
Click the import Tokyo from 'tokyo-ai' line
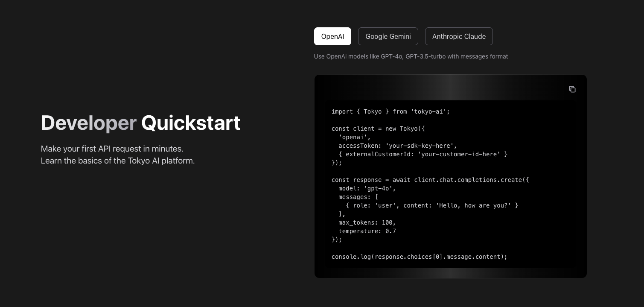pyautogui.click(x=390, y=111)
